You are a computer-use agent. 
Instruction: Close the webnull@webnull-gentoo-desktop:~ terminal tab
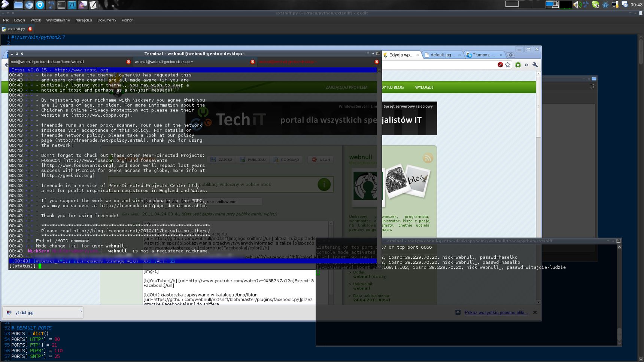click(x=253, y=62)
